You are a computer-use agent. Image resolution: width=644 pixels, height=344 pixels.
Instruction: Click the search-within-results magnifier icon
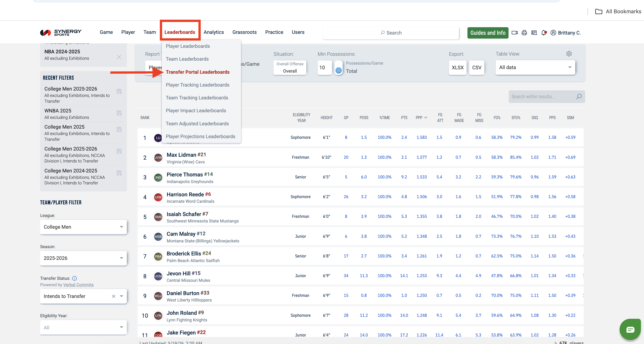click(x=579, y=97)
